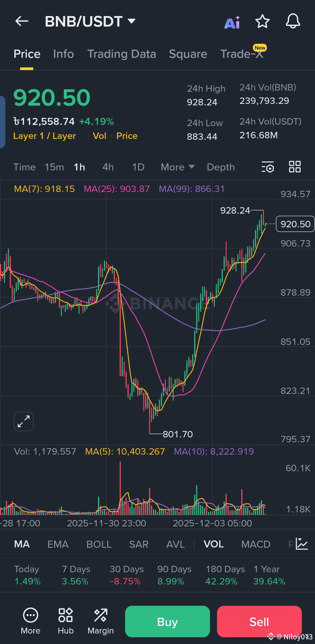
Task: Open the Margin trading icon
Action: point(101,621)
